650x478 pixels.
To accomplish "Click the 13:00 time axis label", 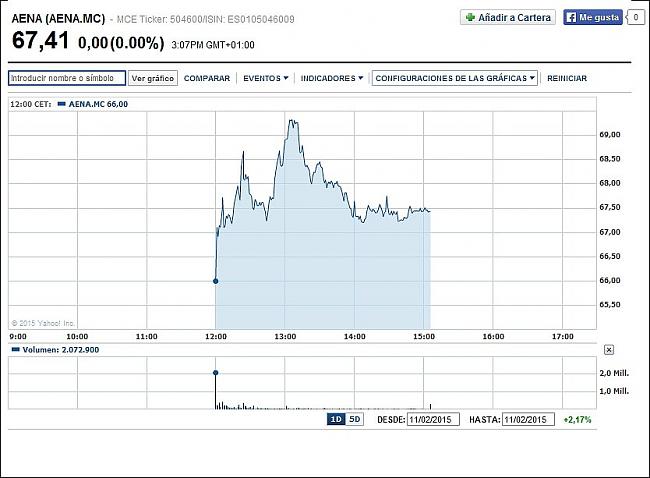I will point(285,337).
